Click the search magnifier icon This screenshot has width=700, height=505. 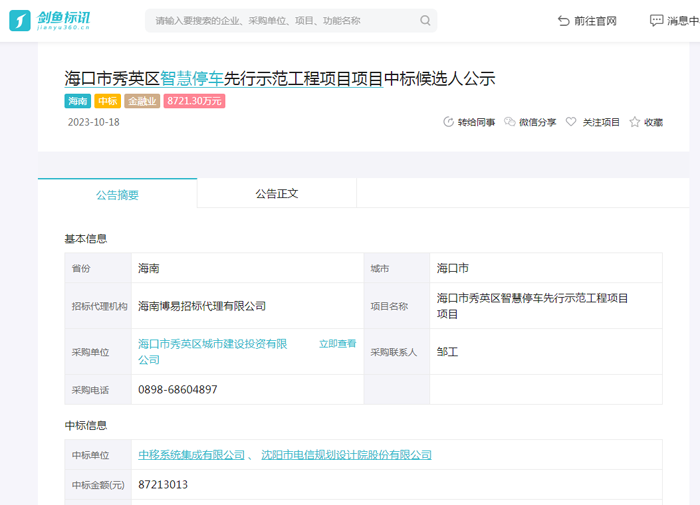click(x=425, y=21)
